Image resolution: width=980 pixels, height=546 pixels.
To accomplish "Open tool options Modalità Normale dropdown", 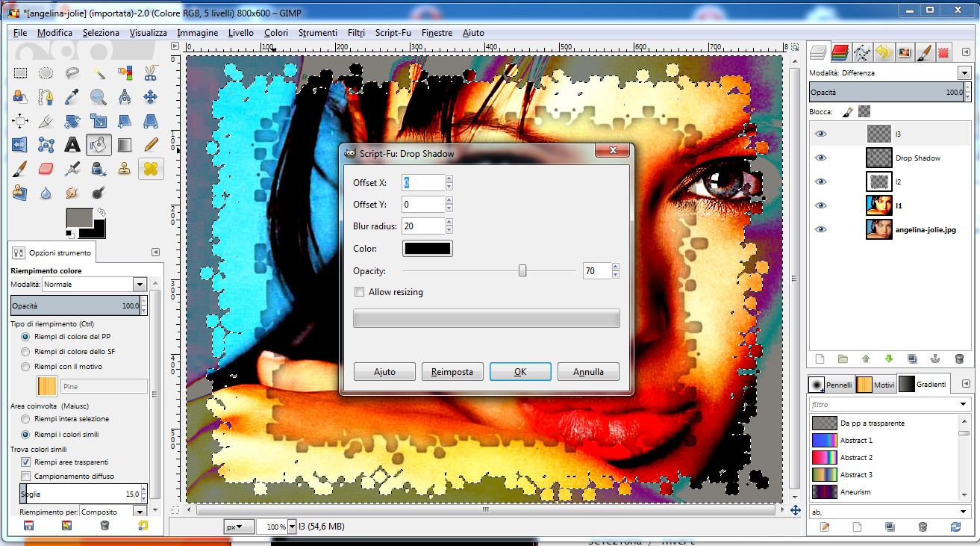I will click(x=140, y=285).
